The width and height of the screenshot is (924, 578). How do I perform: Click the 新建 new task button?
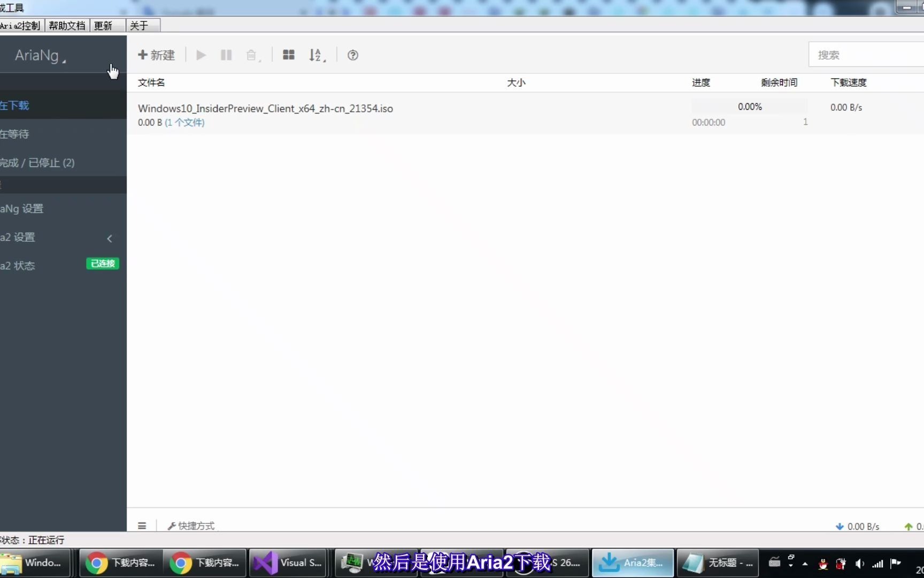point(156,55)
